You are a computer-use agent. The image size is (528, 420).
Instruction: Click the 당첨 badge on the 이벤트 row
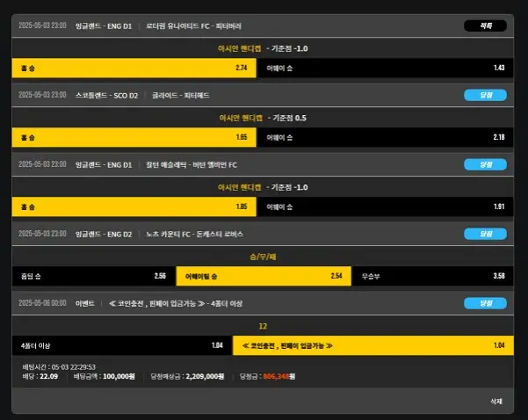485,303
